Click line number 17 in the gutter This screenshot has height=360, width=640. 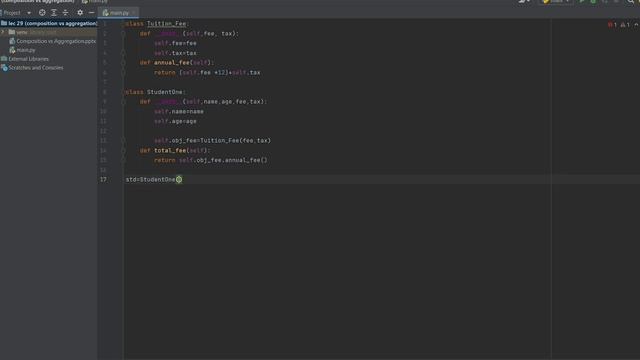pyautogui.click(x=103, y=180)
